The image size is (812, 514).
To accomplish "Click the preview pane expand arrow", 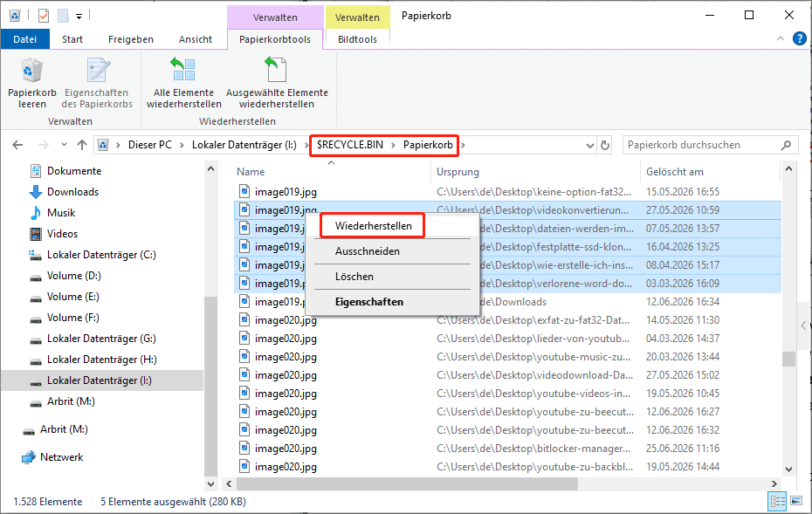I will [x=804, y=326].
